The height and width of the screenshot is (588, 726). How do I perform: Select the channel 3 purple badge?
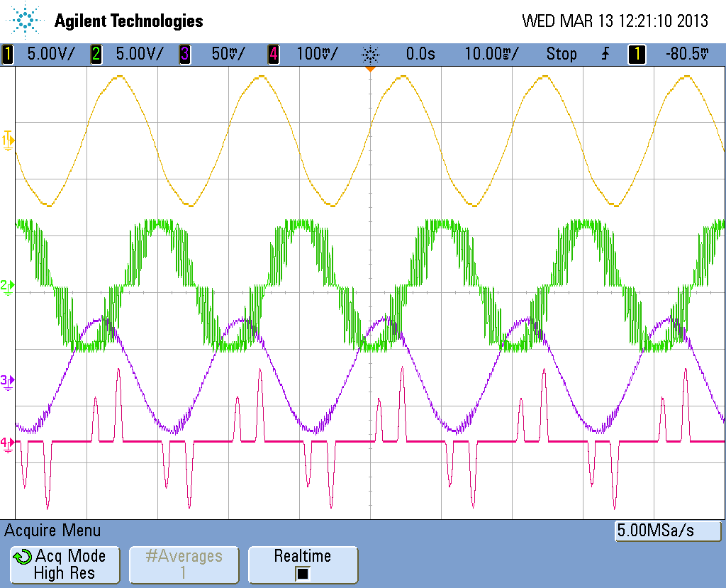185,54
